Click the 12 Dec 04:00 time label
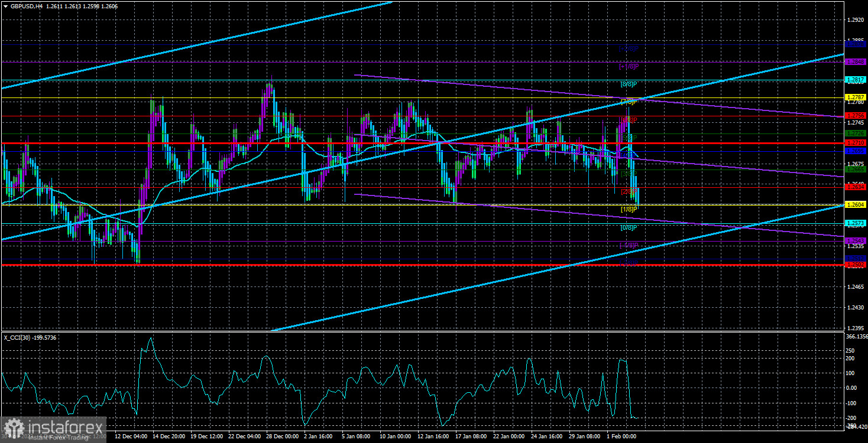The width and height of the screenshot is (868, 443). tap(130, 437)
